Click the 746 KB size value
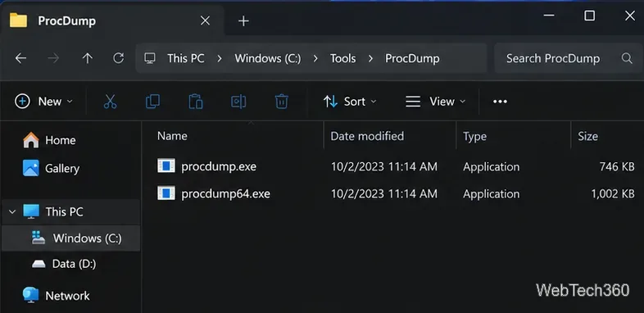Screen dimensions: 644x313 [x=617, y=166]
